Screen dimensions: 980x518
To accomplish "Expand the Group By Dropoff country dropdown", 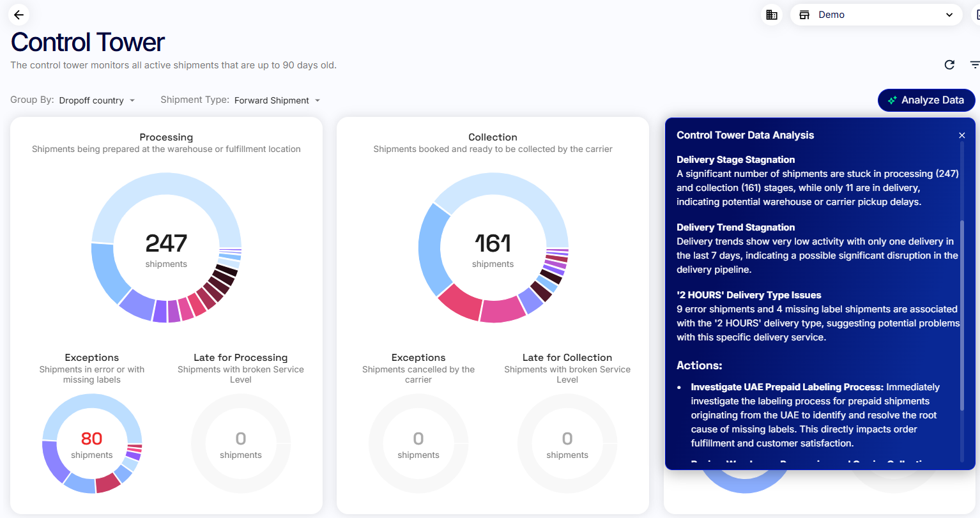I will pos(97,100).
